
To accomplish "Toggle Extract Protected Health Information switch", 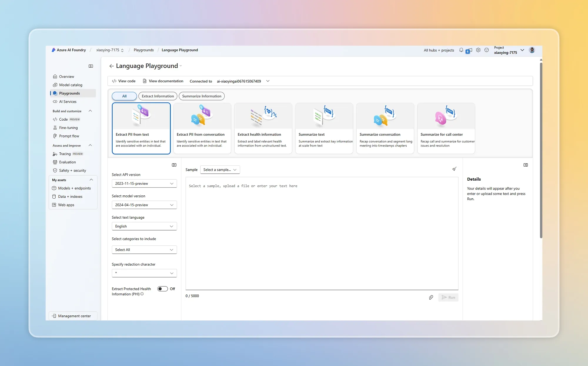I will pyautogui.click(x=162, y=289).
